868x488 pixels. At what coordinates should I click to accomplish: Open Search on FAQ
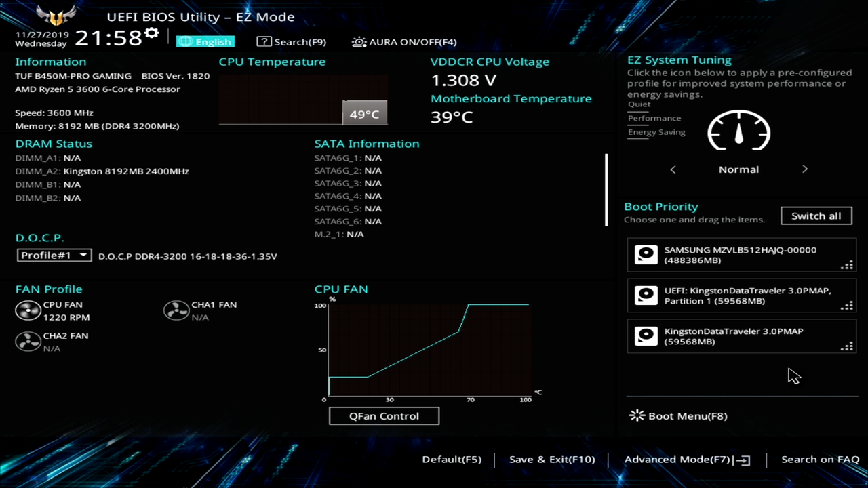tap(820, 460)
